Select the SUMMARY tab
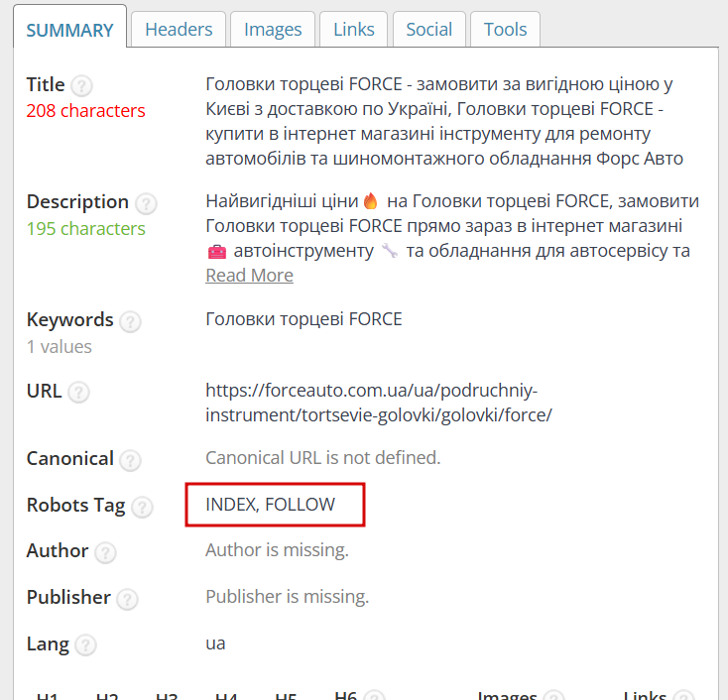Screen dimensions: 728x700 (x=69, y=30)
